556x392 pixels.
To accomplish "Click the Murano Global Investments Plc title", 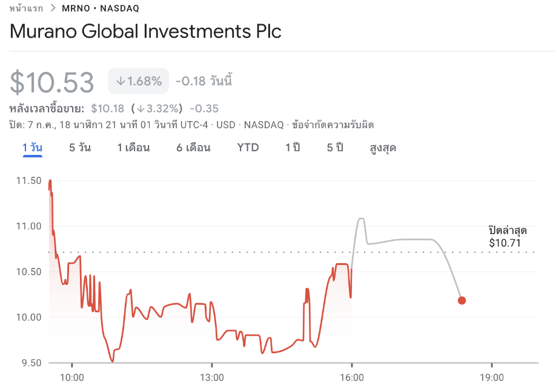I will point(145,31).
